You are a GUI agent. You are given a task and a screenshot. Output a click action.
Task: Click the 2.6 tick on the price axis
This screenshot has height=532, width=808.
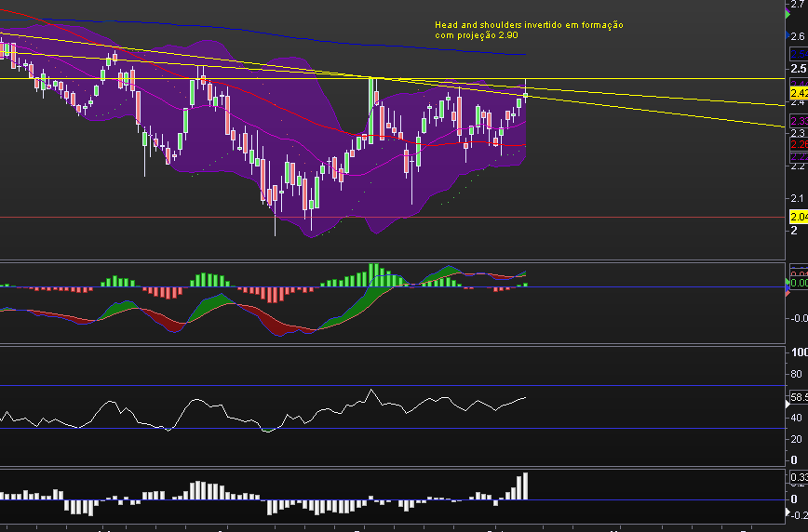click(798, 36)
